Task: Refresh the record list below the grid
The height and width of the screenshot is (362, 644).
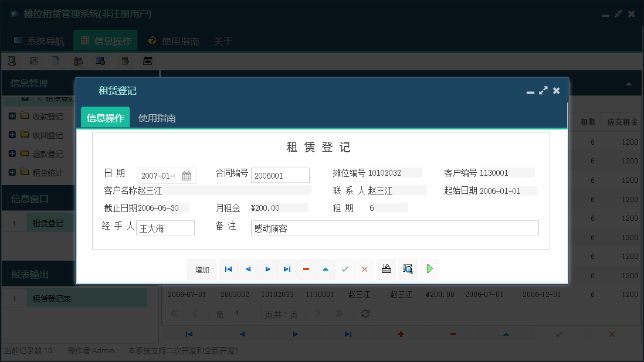Action: (x=365, y=313)
